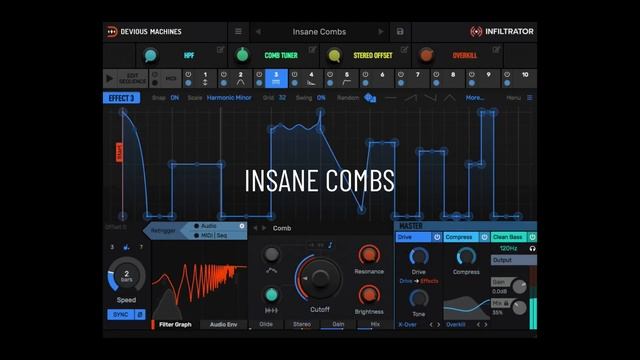
Task: Select next filter type after Comb
Action: (264, 228)
